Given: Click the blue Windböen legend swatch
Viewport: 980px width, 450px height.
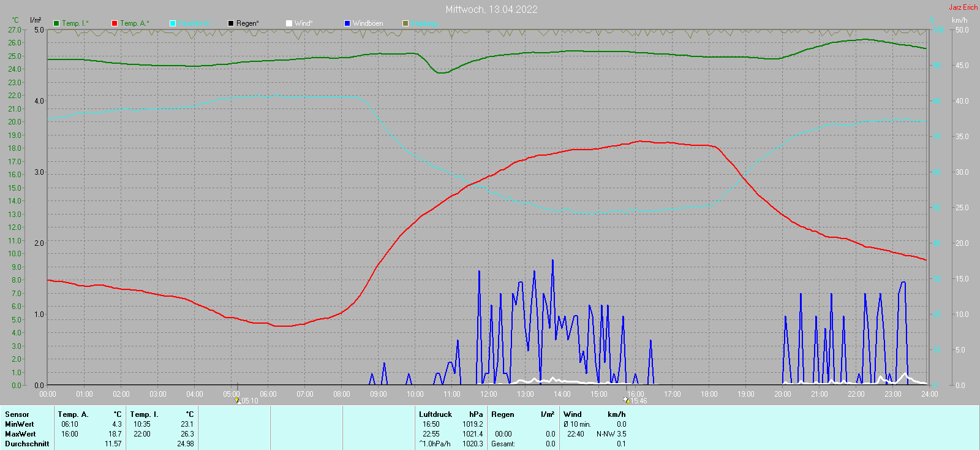Looking at the screenshot, I should [347, 23].
